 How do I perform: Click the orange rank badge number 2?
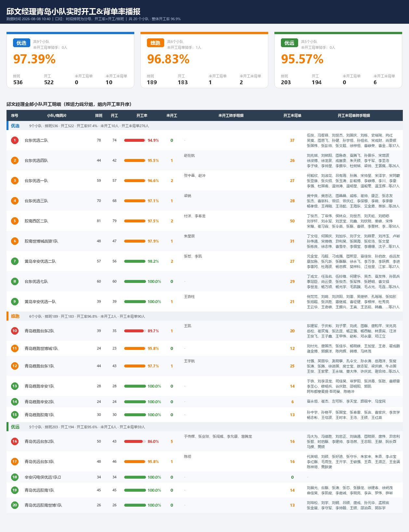coord(15,160)
